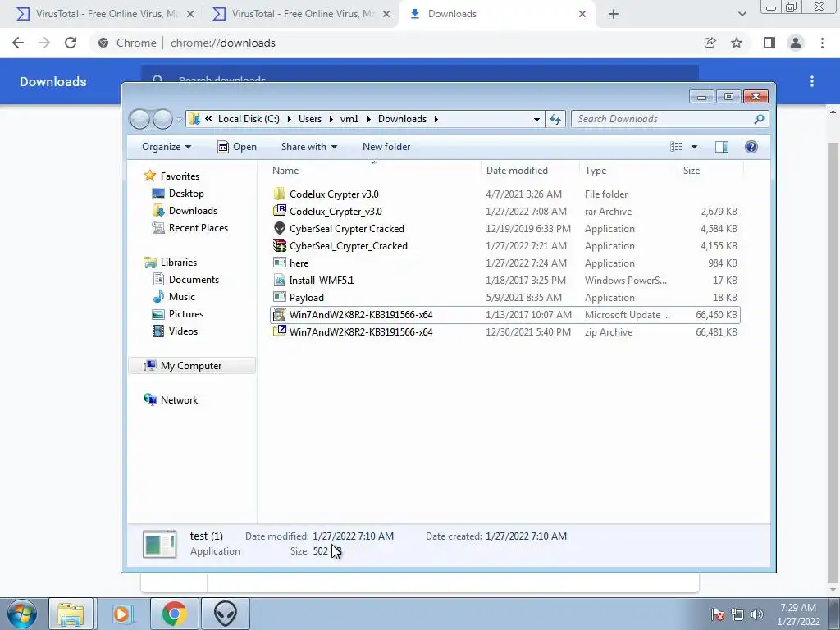Screen dimensions: 840x630
Task: Open Music library in navigation pane
Action: point(181,296)
